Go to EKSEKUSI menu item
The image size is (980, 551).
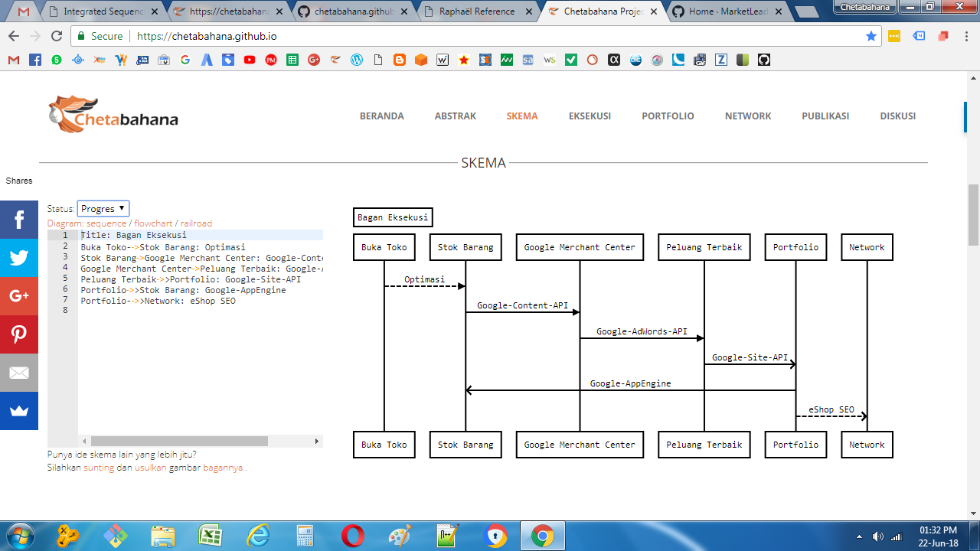[x=590, y=116]
